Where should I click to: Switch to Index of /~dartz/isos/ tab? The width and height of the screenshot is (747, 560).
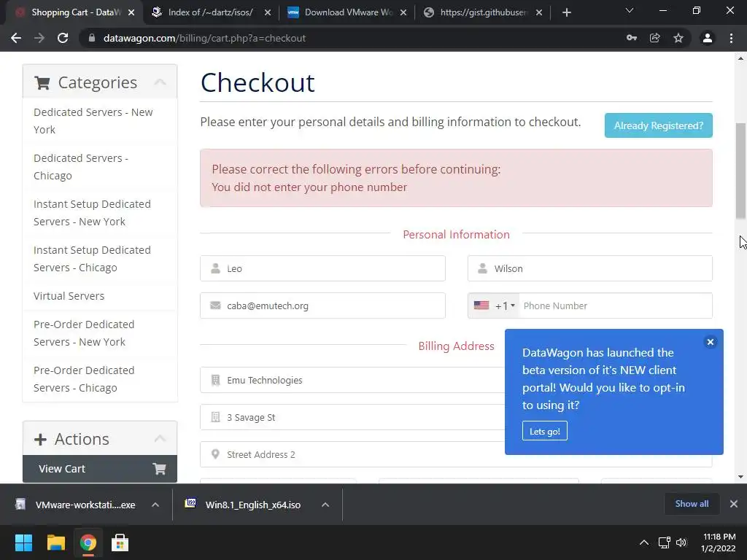[x=210, y=12]
